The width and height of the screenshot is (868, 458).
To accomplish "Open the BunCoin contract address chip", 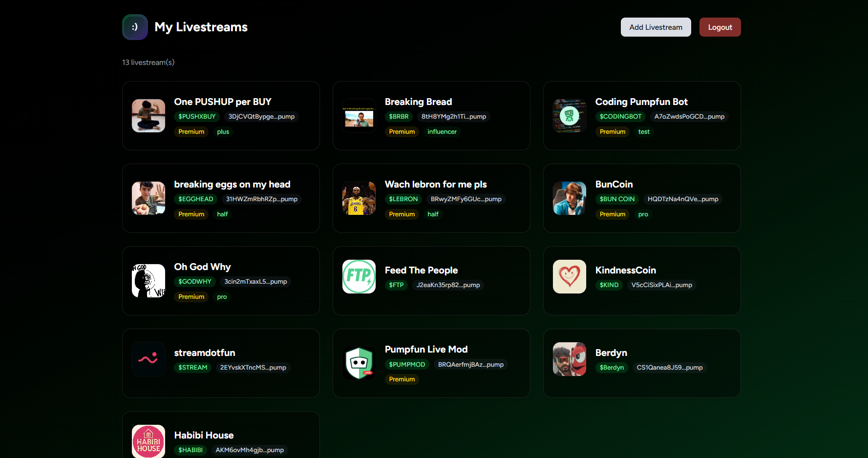I will (683, 199).
